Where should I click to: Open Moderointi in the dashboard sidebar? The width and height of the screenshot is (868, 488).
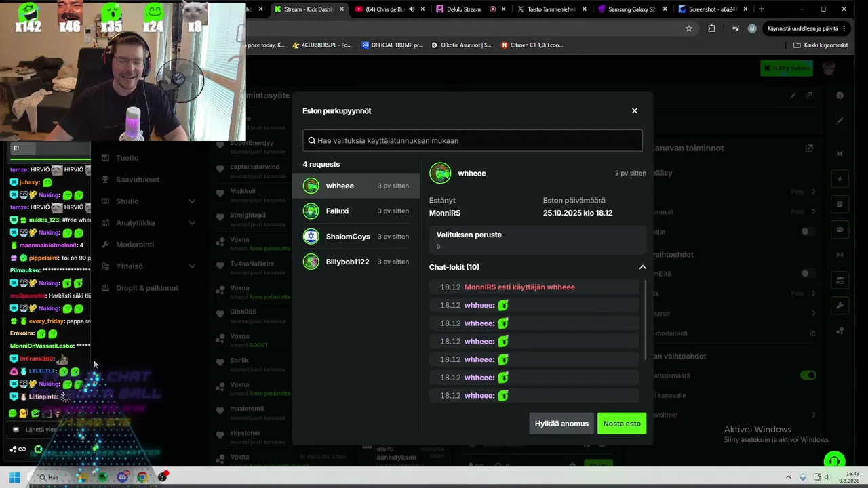tap(135, 245)
